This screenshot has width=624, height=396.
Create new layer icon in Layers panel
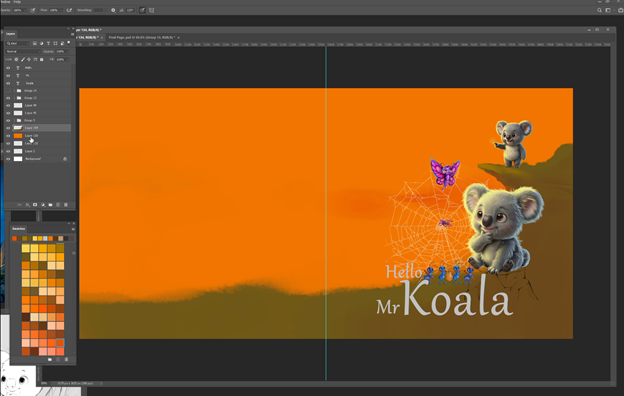58,205
